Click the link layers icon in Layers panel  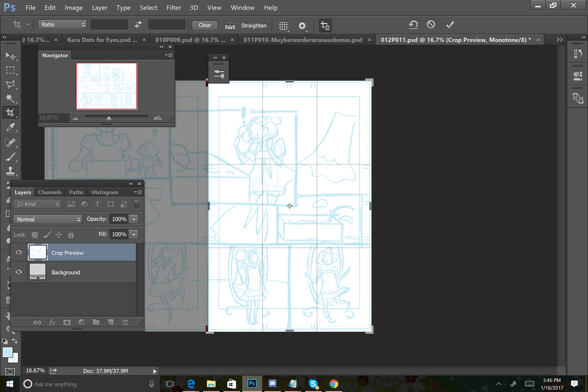(37, 322)
